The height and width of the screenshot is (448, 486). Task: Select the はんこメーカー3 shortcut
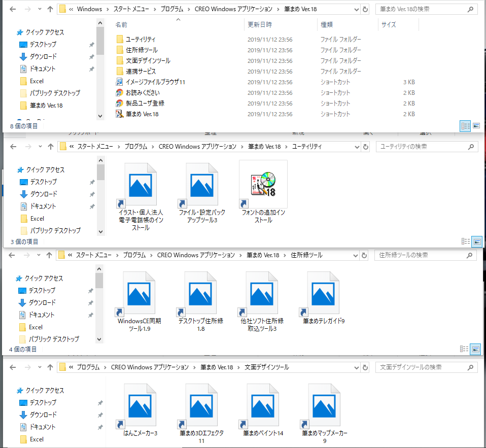coord(140,410)
